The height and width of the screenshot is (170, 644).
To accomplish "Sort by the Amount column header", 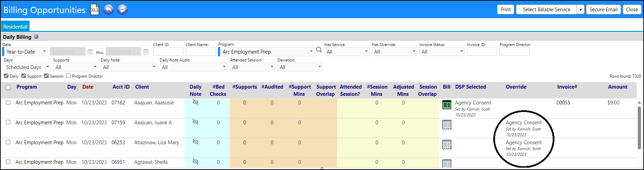I will point(618,87).
